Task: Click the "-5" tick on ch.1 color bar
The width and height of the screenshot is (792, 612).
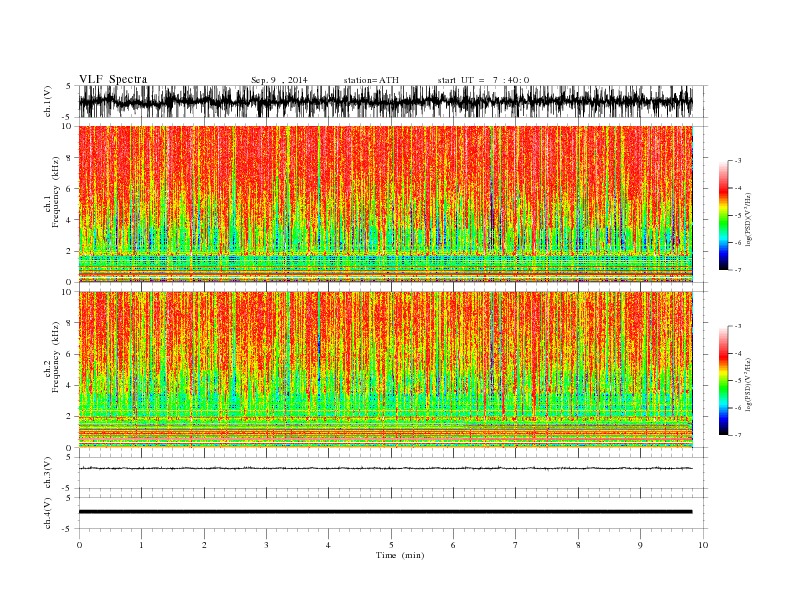Action: point(737,216)
